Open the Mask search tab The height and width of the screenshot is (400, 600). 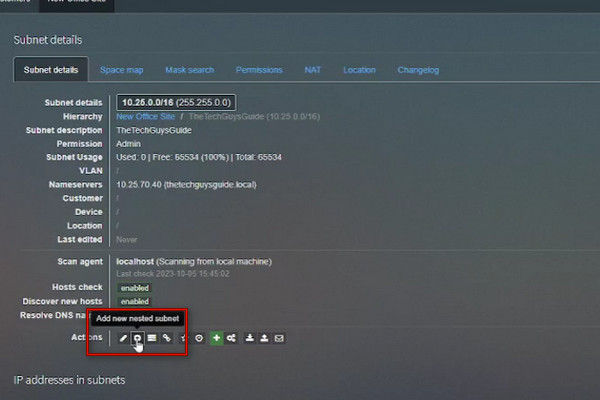pyautogui.click(x=189, y=70)
